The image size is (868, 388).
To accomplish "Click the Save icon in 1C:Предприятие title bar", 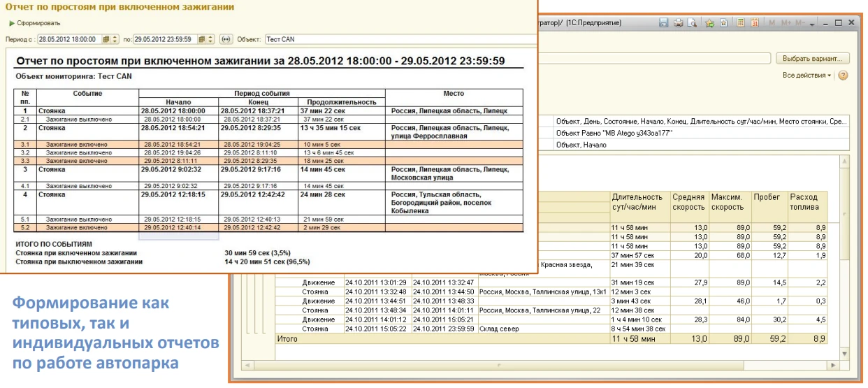I will pos(664,24).
